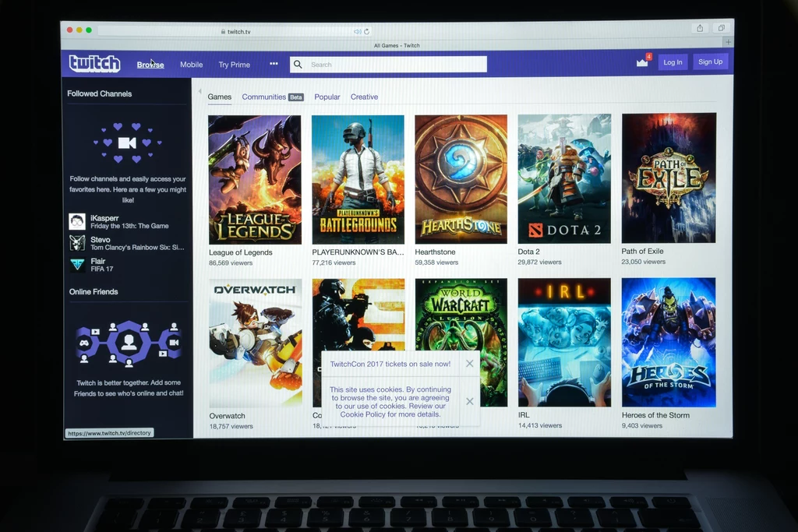Switch to the Games tab

(x=219, y=97)
